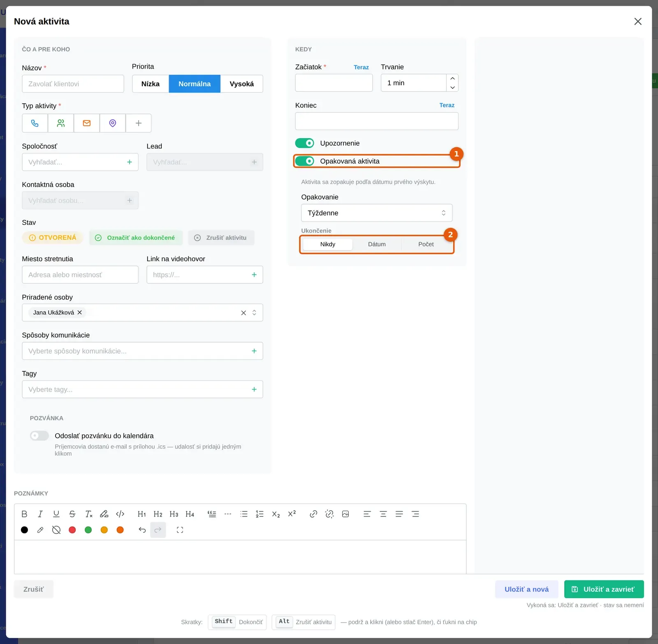Pick the red text color swatch
Image resolution: width=658 pixels, height=644 pixels.
pyautogui.click(x=72, y=530)
